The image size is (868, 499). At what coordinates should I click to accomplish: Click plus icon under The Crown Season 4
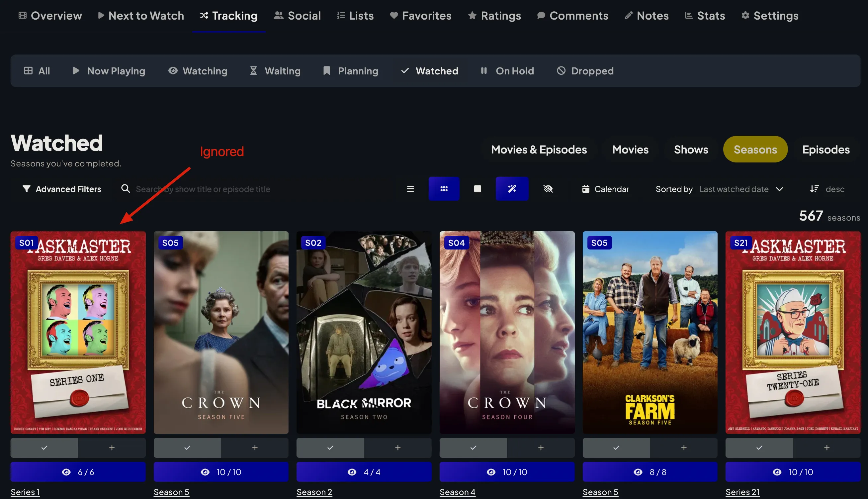pos(541,448)
